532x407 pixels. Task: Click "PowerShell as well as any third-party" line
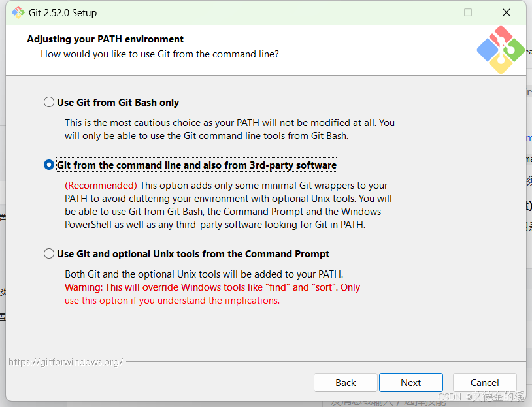click(x=215, y=225)
